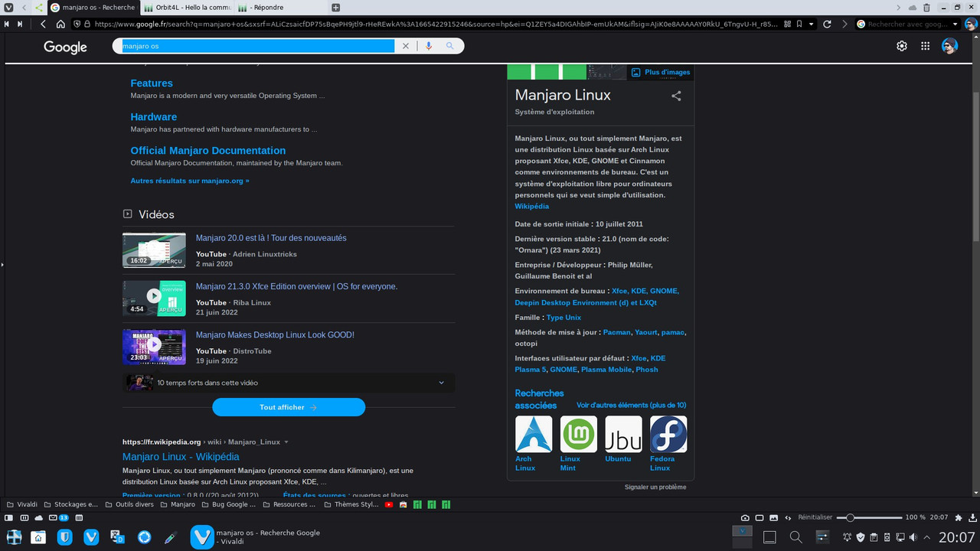Click 'Plus d'images' button
Screen dimensions: 980x551
click(661, 72)
